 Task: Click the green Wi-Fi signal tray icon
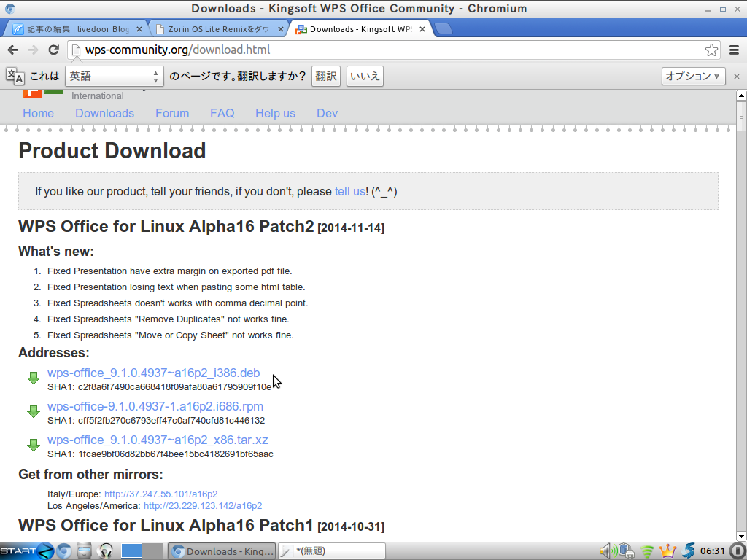click(x=647, y=551)
